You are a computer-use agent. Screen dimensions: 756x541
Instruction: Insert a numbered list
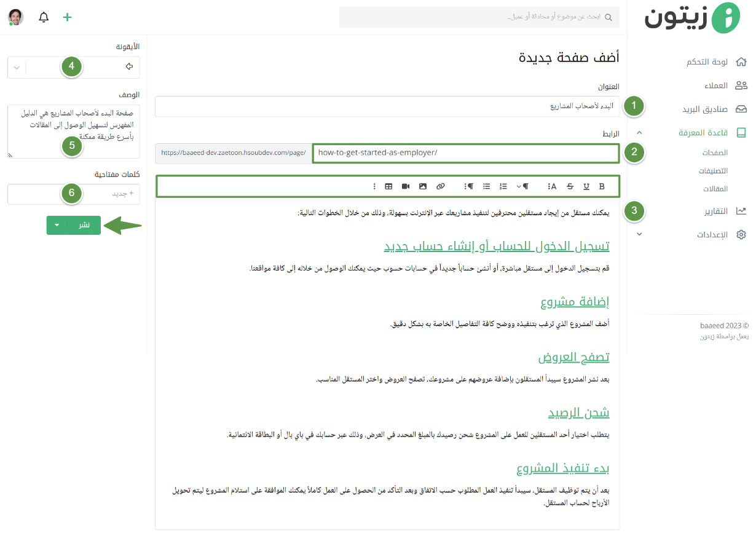click(504, 186)
